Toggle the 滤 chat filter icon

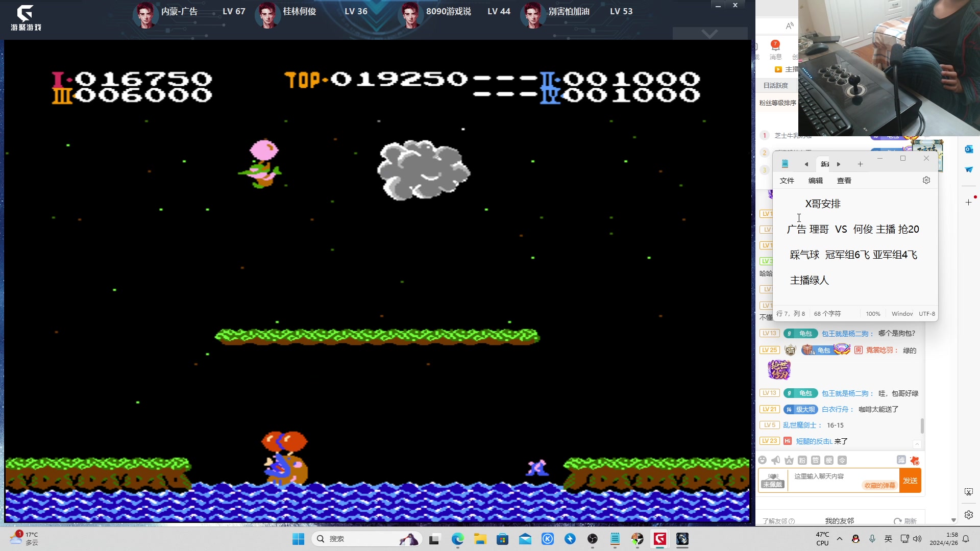(x=901, y=460)
